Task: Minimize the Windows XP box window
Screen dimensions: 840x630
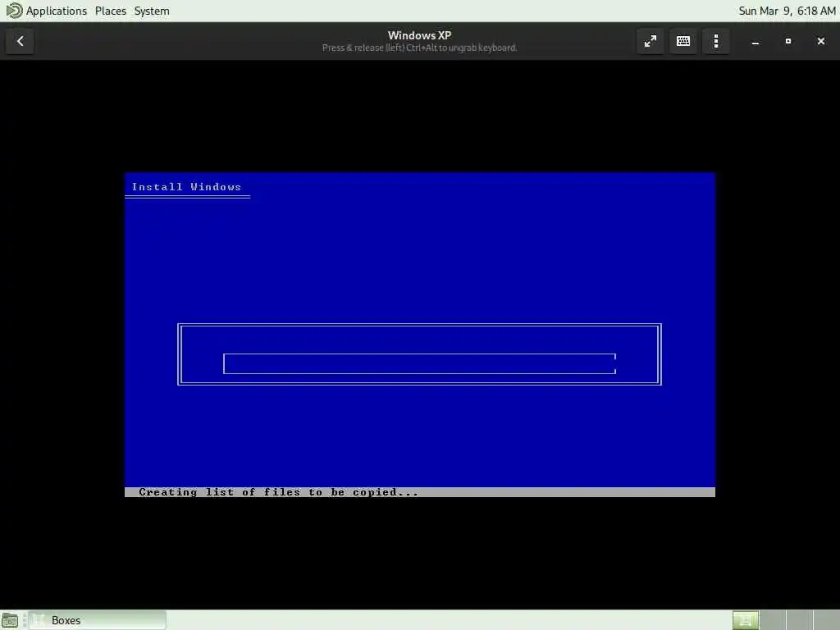Action: (x=756, y=41)
